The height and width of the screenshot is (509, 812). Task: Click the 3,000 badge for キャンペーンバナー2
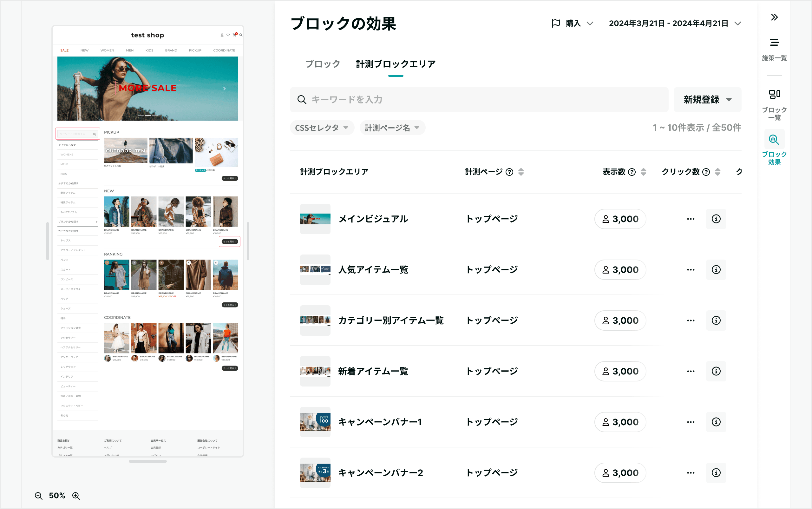620,473
